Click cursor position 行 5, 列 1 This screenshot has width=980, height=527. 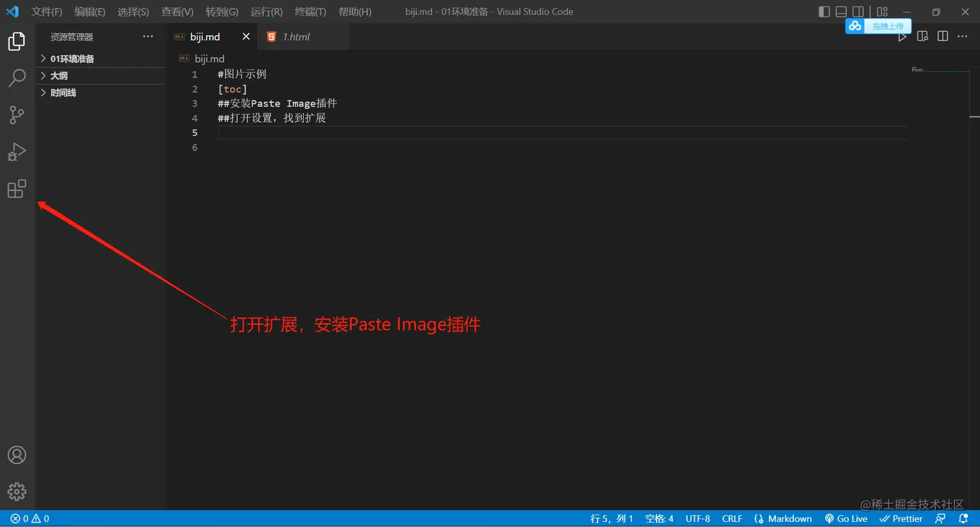tap(611, 519)
